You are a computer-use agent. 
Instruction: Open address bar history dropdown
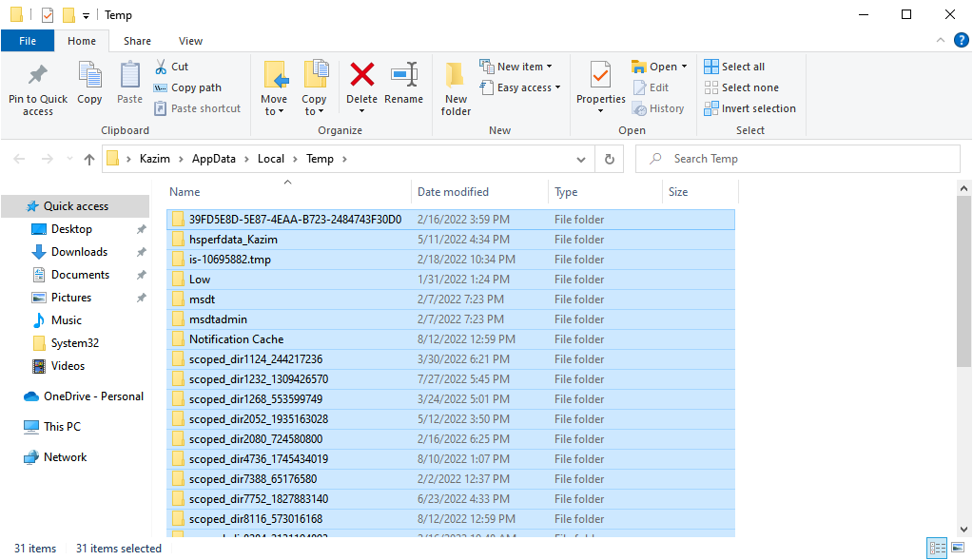click(x=581, y=160)
